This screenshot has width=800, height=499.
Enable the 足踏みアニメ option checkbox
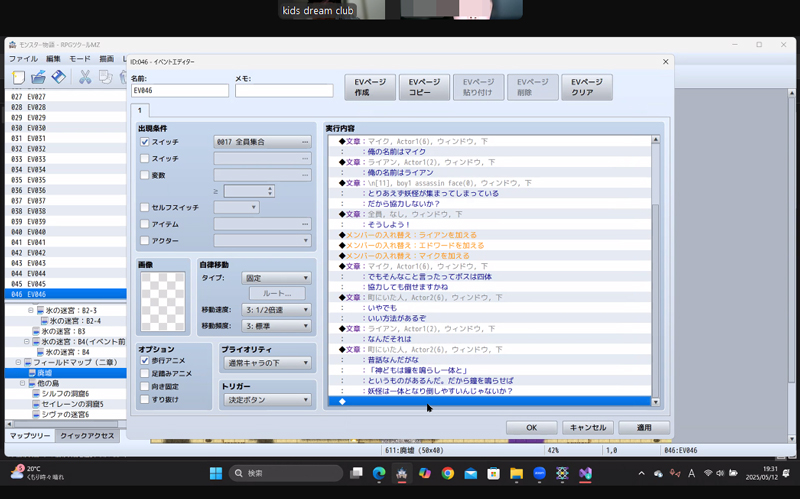(145, 373)
